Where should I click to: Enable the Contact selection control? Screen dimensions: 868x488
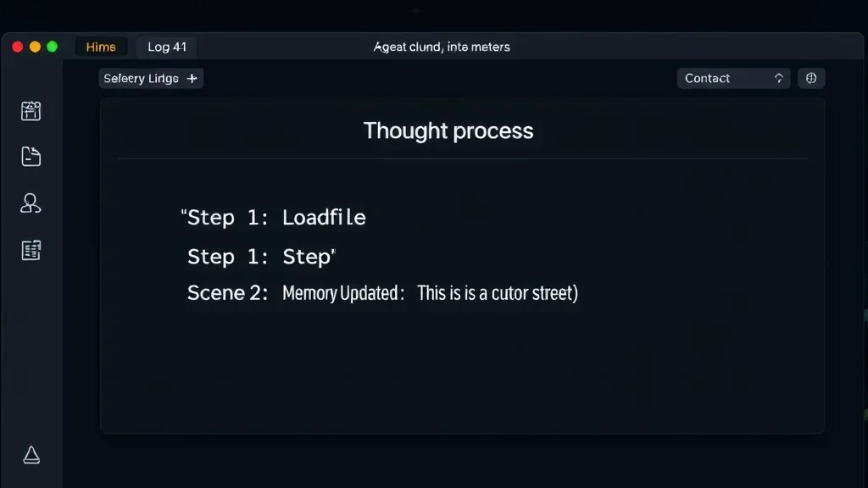click(x=732, y=78)
